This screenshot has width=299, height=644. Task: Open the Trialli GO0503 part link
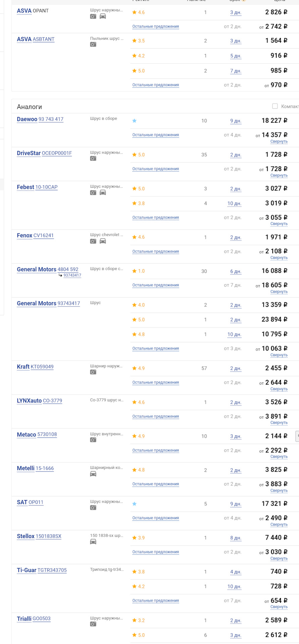[x=41, y=619]
